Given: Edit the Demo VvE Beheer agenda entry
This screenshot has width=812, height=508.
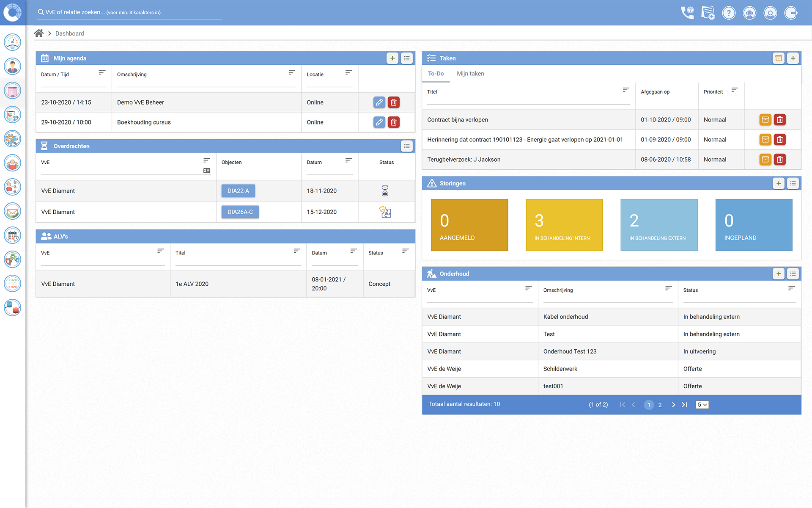Looking at the screenshot, I should (x=379, y=102).
